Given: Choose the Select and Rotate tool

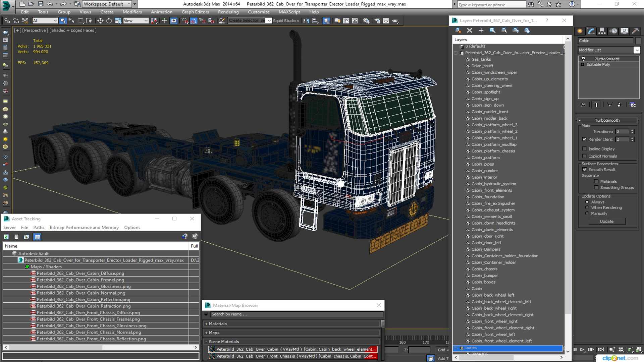Looking at the screenshot, I should pos(109,20).
